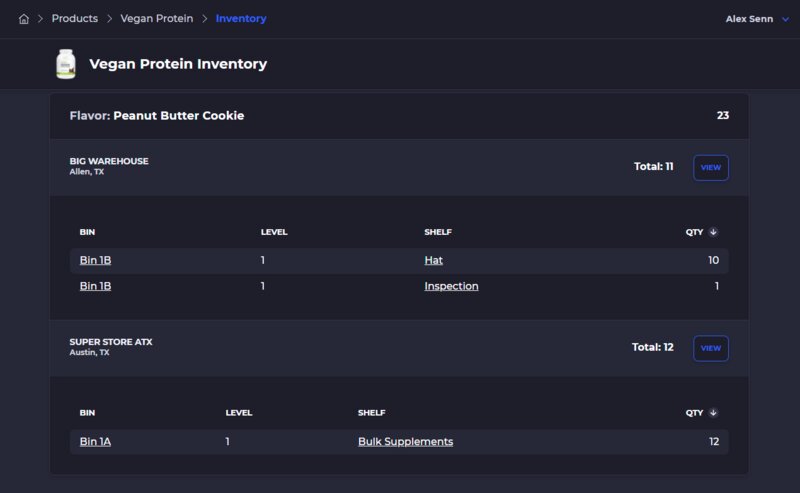Open Bin 1B link in the Inspection row

pyautogui.click(x=95, y=286)
